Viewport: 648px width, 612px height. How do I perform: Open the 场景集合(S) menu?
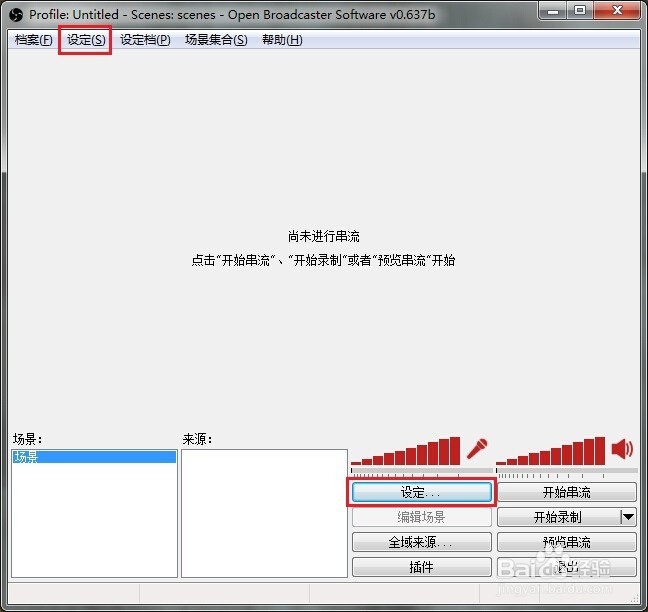point(216,40)
